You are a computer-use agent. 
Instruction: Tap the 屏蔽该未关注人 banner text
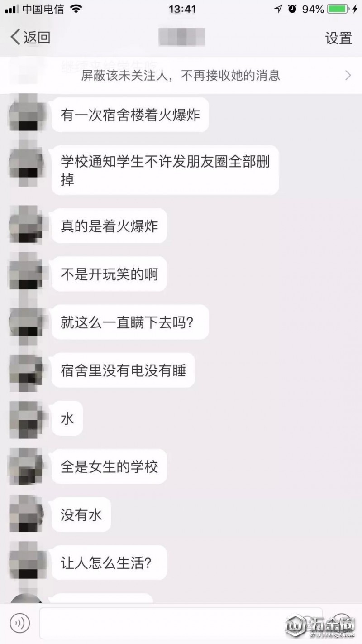pos(181,75)
